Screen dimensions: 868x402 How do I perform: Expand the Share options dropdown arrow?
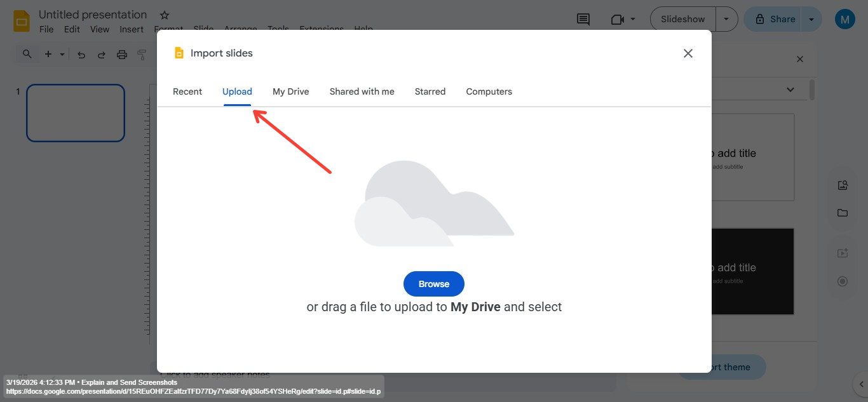point(811,19)
